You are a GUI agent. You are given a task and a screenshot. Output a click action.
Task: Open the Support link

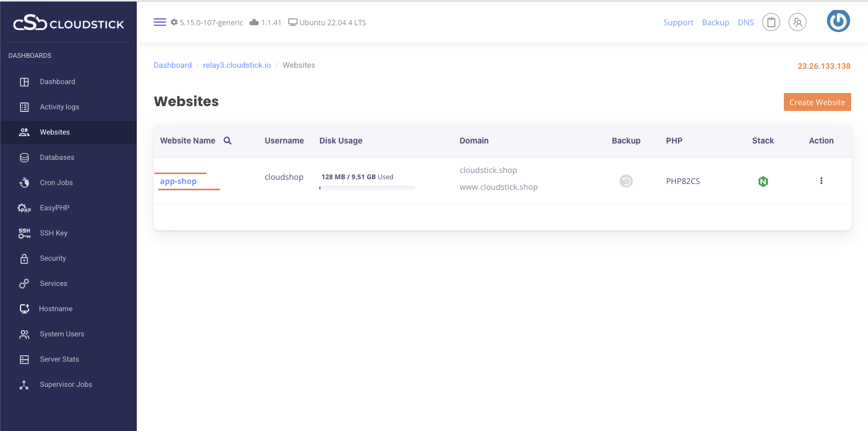click(678, 23)
